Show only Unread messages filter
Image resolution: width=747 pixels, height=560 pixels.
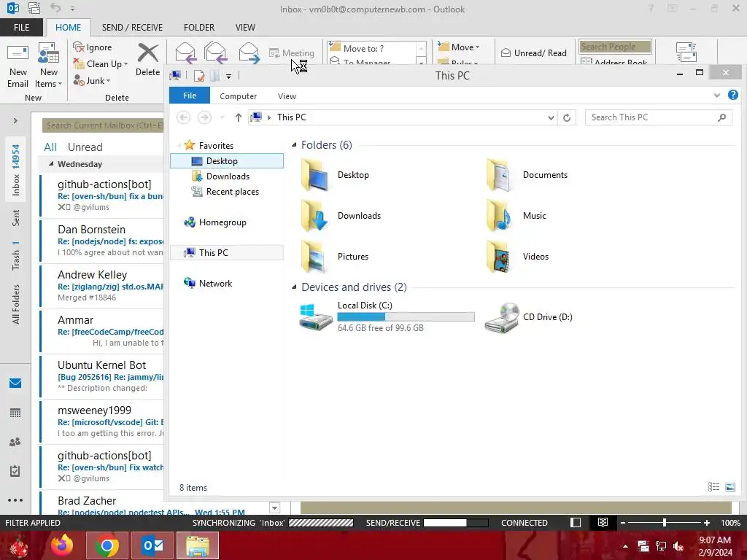[85, 147]
